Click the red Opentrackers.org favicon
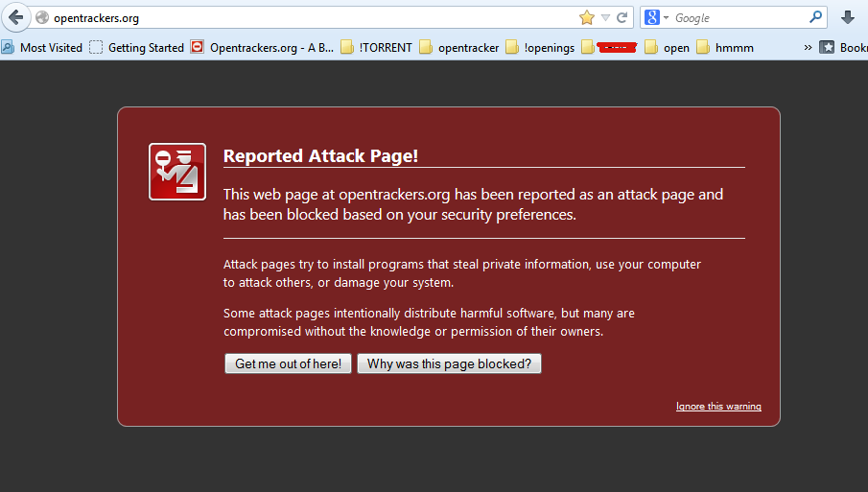This screenshot has width=868, height=492. point(197,47)
